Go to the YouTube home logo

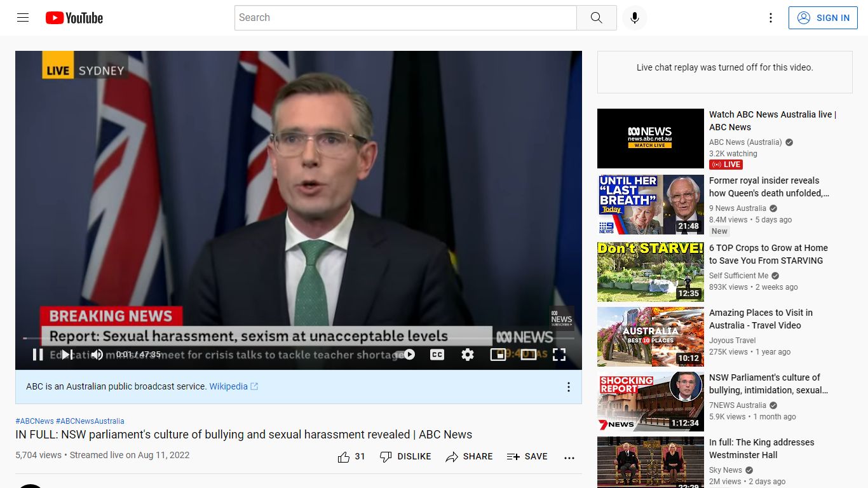(x=74, y=18)
